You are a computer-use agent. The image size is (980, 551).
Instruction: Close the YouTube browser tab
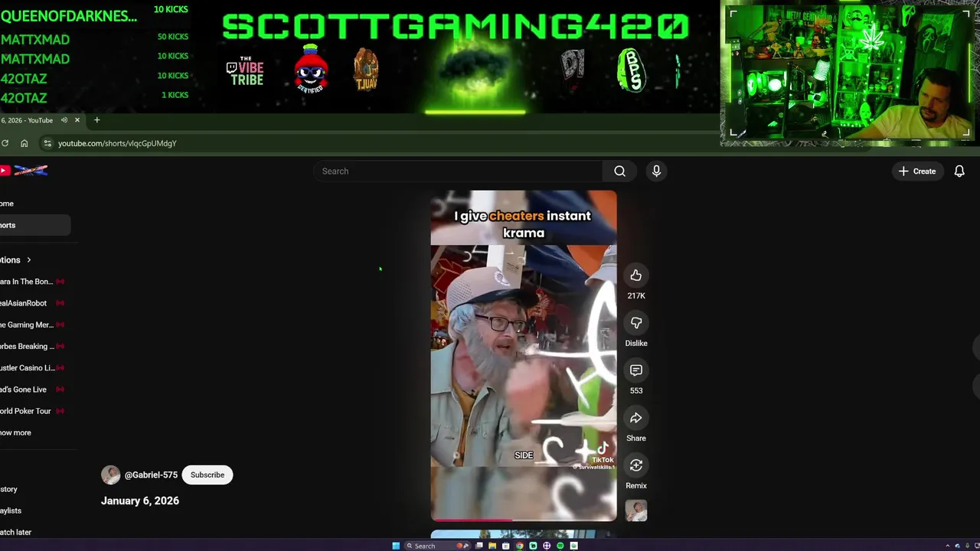77,120
